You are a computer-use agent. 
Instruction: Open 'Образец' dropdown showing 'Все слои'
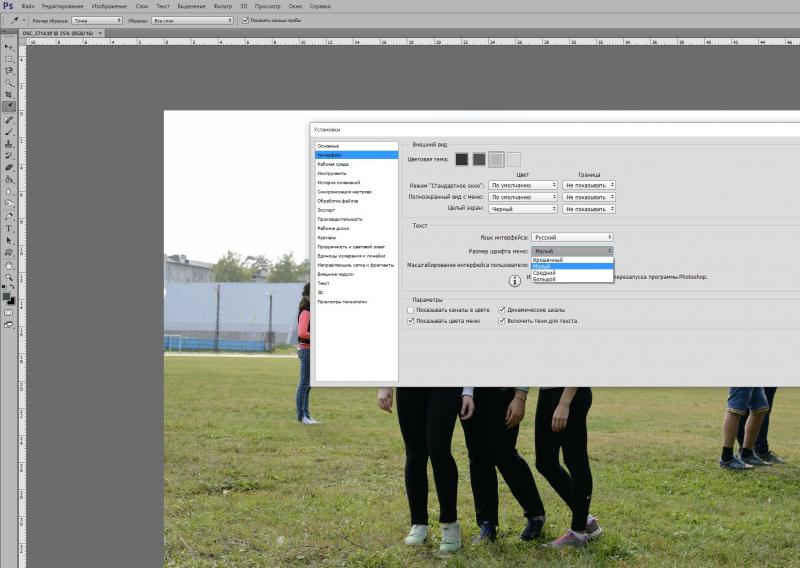192,20
